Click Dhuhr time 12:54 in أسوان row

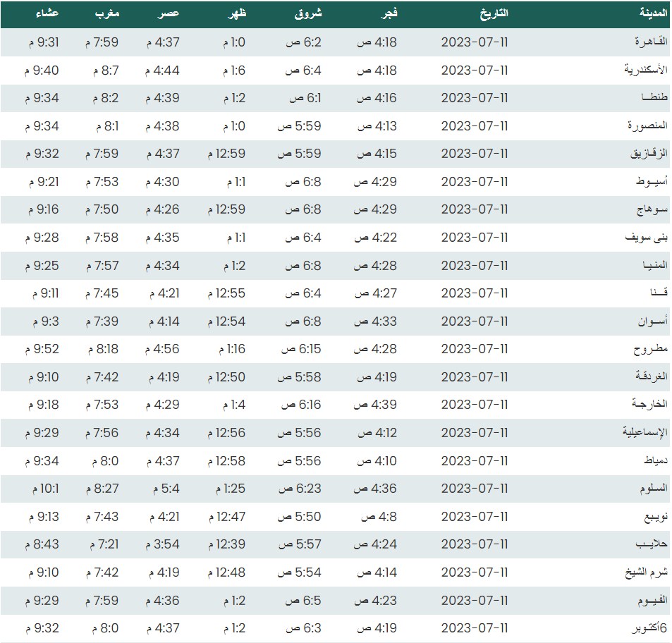(226, 321)
